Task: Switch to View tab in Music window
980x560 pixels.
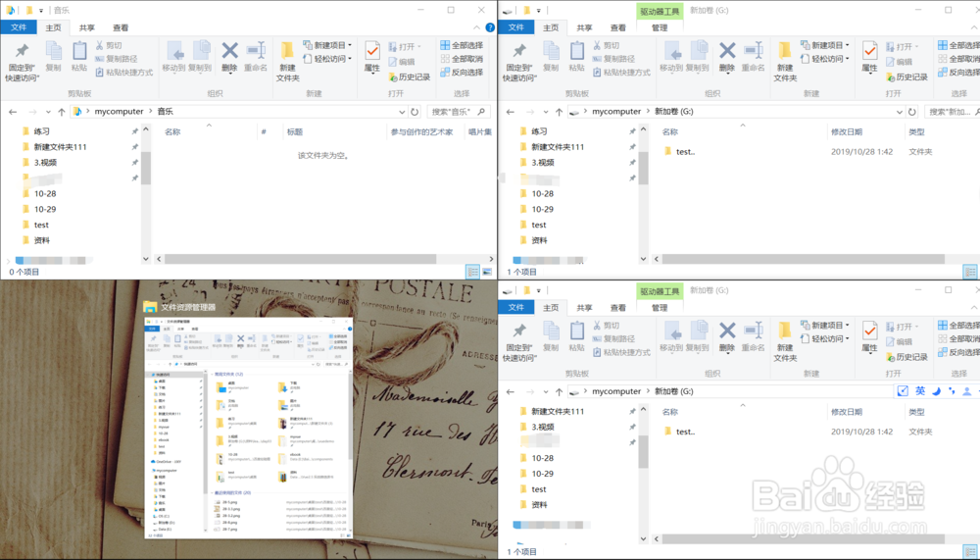Action: [121, 27]
